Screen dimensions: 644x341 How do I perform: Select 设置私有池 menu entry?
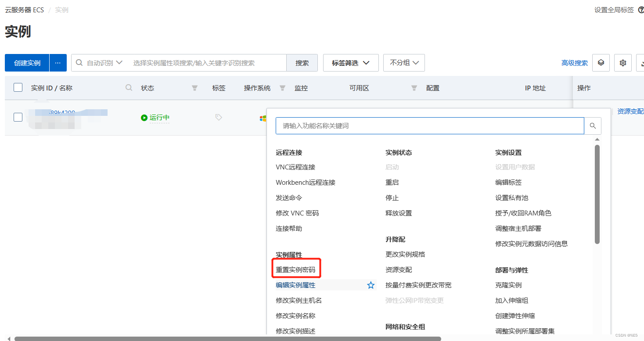[512, 198]
